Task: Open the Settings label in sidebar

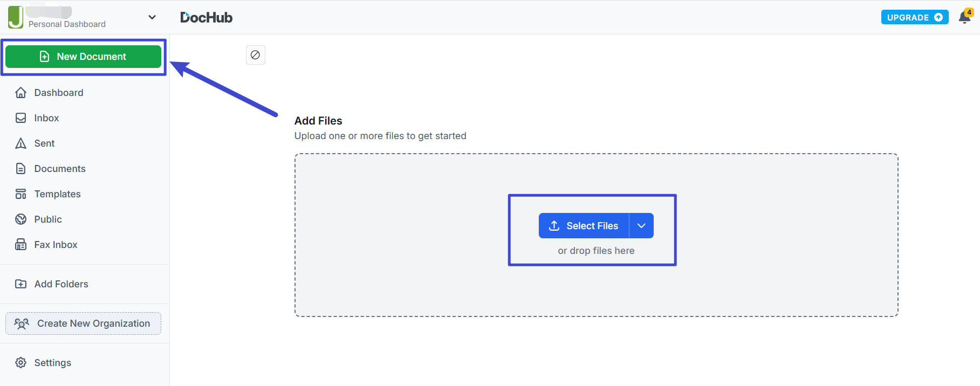Action: (52, 363)
